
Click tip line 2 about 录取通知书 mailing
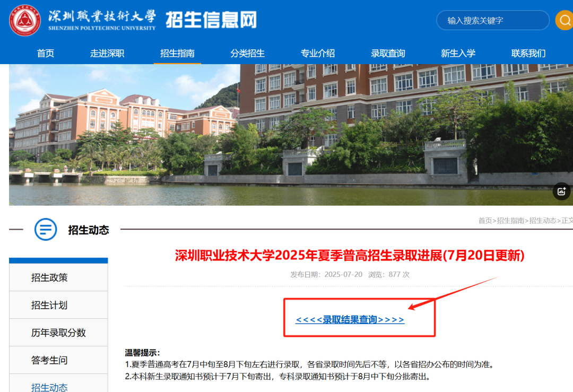tap(277, 376)
